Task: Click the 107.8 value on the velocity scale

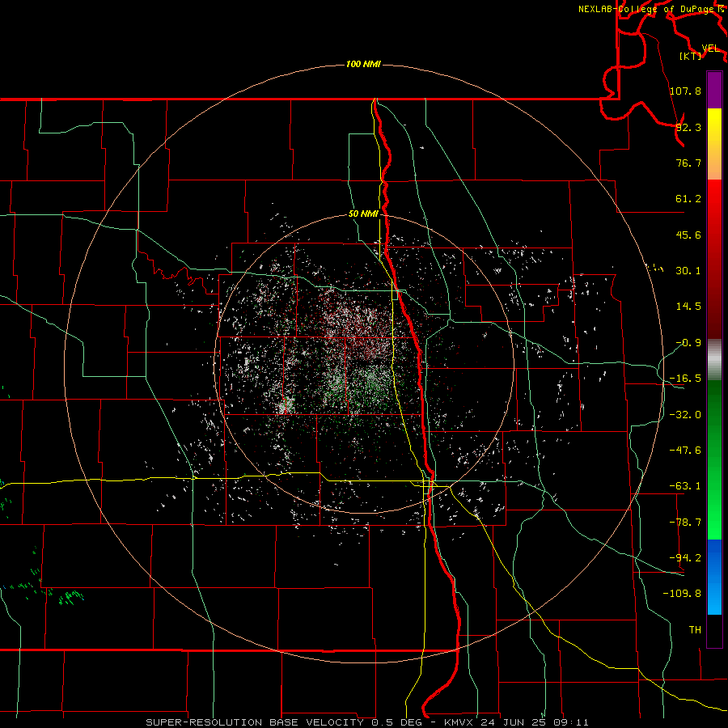Action: click(685, 91)
